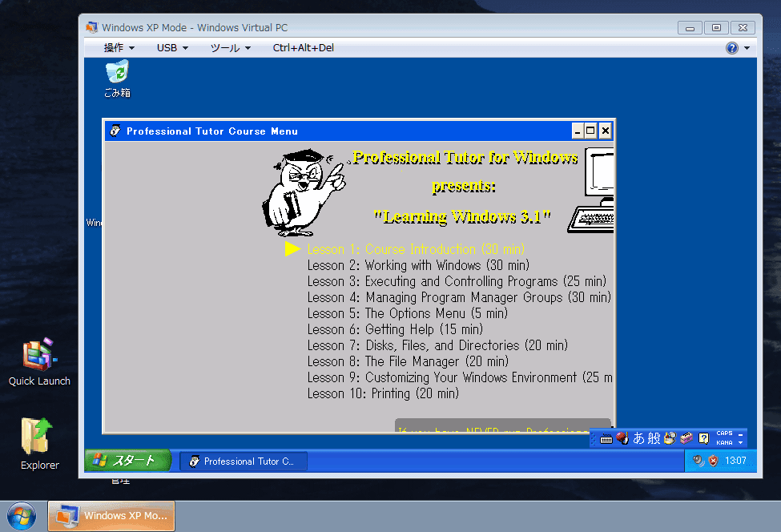Select Professional Tutor taskbar button
Screen dimensions: 781x532
244,461
